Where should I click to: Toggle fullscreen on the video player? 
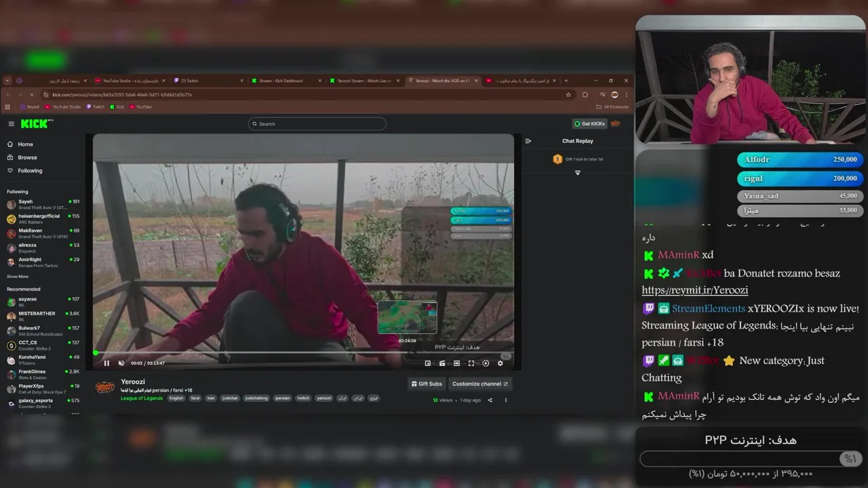click(x=471, y=363)
